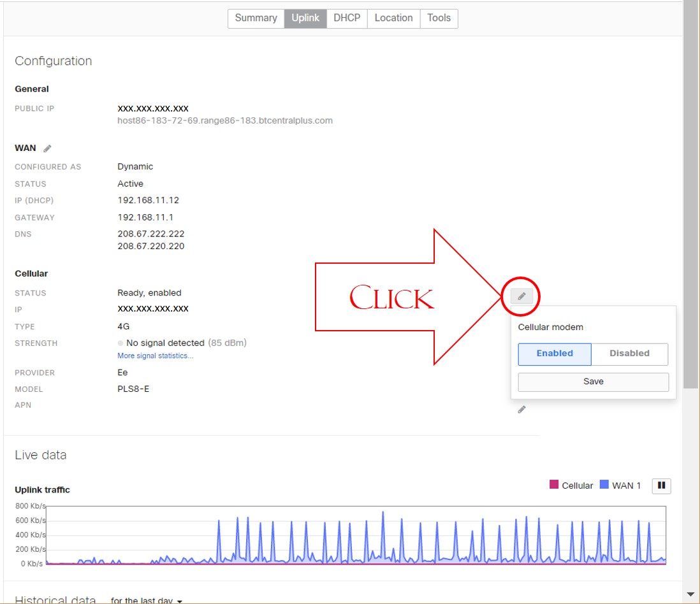
Task: Click the chevron next to 'for the last day'
Action: [179, 601]
